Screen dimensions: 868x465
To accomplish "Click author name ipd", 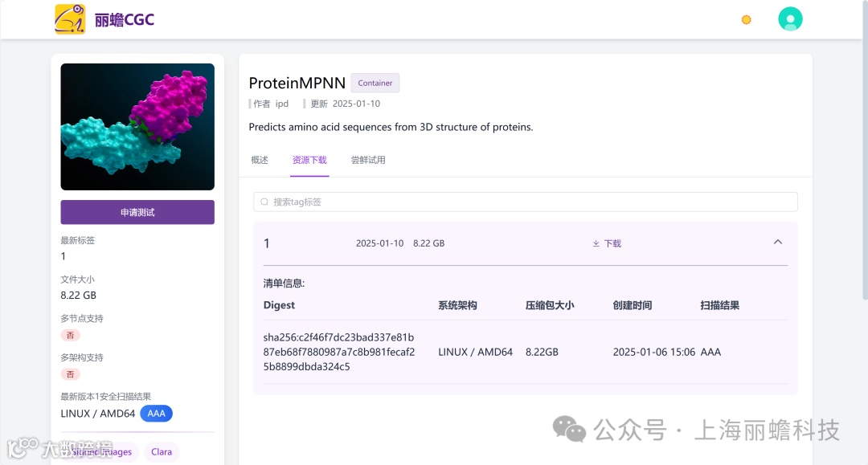I will tap(282, 104).
